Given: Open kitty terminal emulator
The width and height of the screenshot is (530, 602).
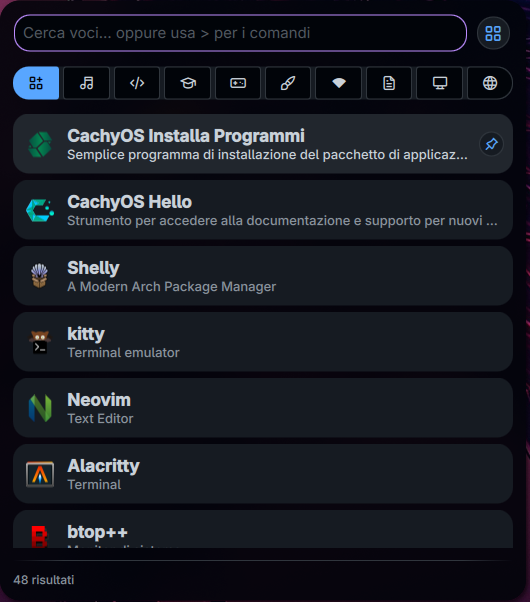Looking at the screenshot, I should pos(263,342).
